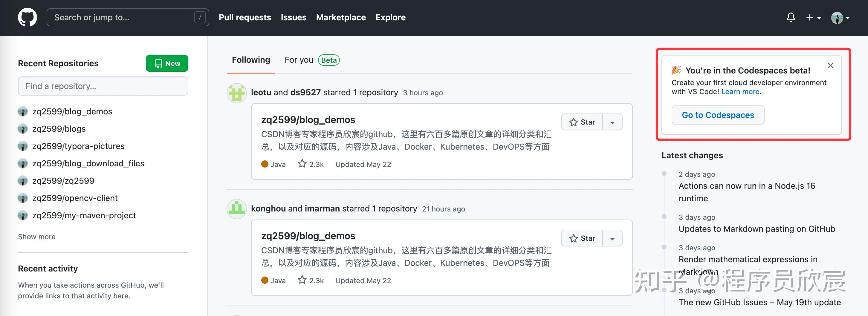The image size is (868, 316).
Task: Click the GitHub Octocat logo
Action: [x=27, y=17]
